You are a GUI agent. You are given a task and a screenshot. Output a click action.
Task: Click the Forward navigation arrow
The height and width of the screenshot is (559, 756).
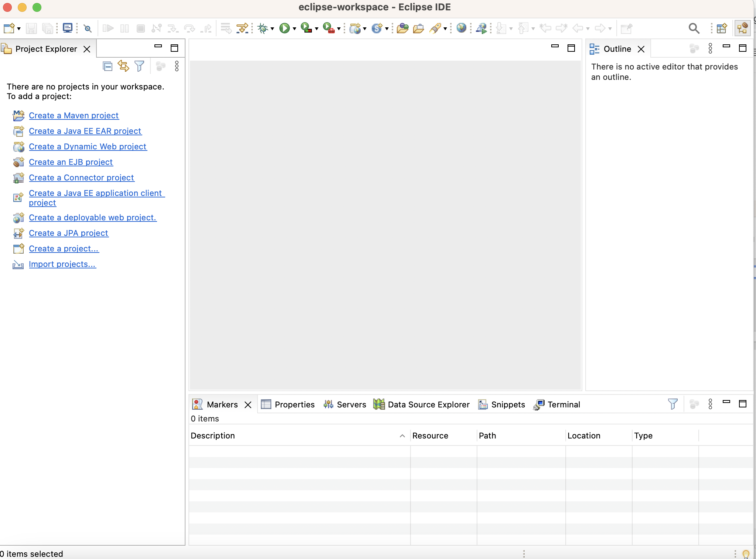click(600, 28)
